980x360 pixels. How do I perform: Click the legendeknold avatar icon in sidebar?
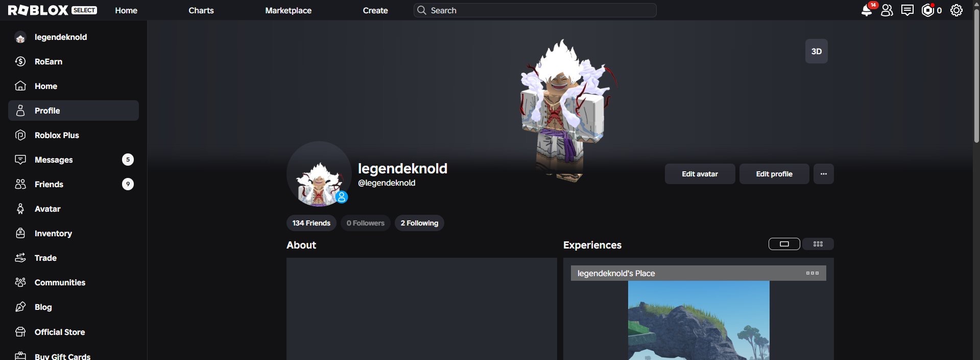click(x=20, y=37)
